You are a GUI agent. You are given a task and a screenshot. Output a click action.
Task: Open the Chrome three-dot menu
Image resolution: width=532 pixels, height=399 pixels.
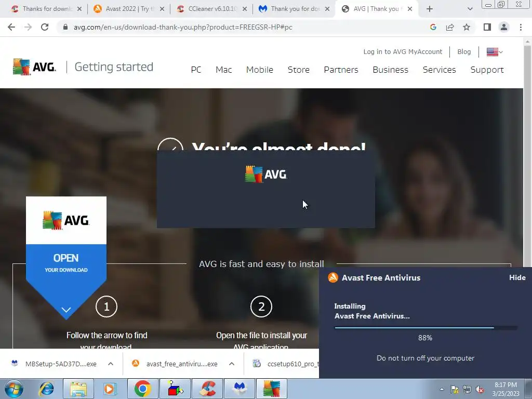[521, 27]
